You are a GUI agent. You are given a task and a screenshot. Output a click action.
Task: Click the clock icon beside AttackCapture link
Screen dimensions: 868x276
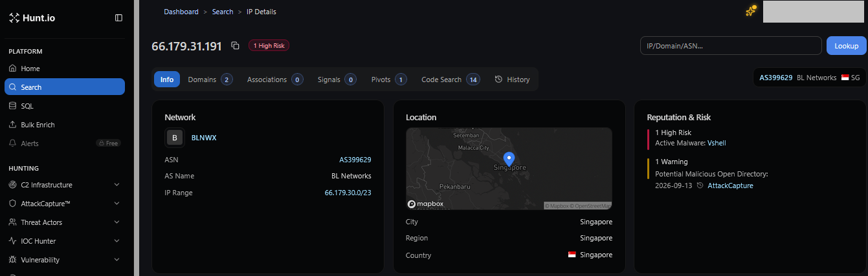point(700,186)
